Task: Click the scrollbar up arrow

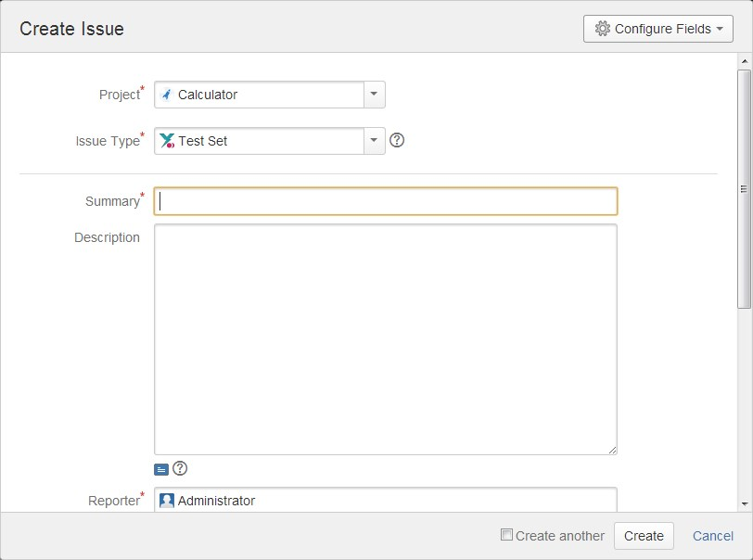Action: (745, 61)
